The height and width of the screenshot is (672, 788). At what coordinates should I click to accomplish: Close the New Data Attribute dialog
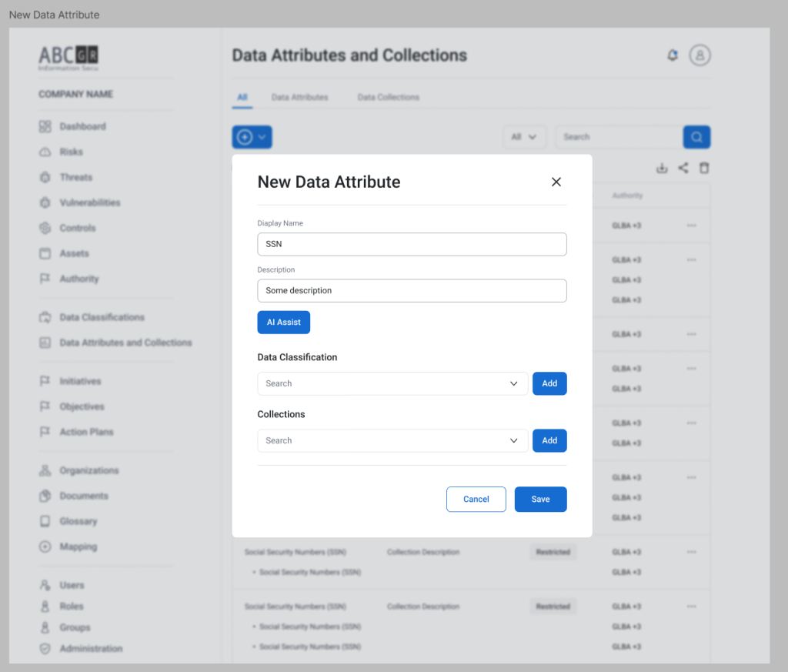[x=556, y=182]
